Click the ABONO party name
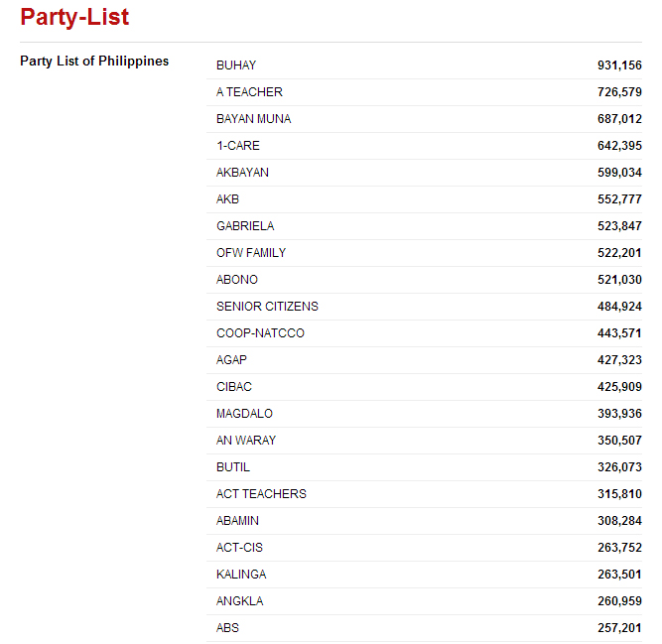 (x=237, y=280)
